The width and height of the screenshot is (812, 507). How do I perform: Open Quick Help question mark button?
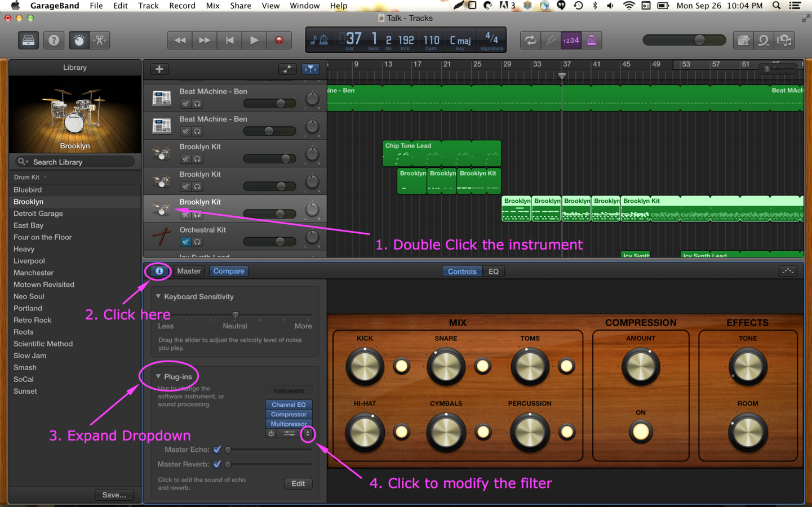(x=54, y=41)
